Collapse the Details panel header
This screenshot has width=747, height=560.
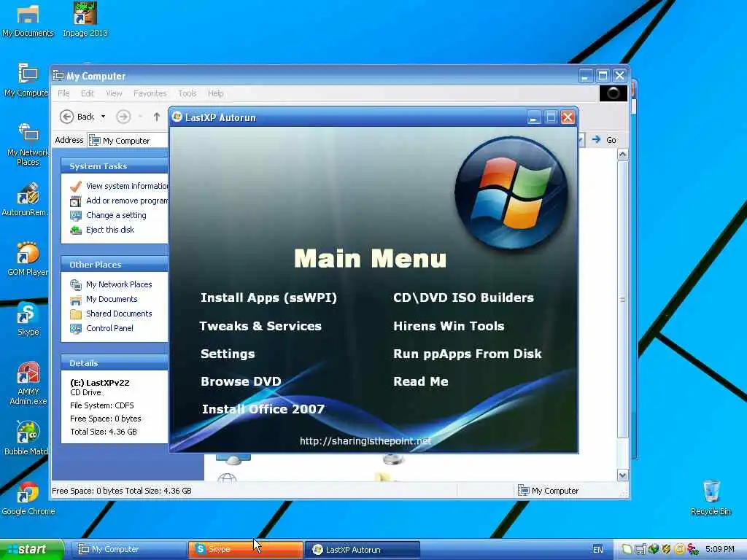click(115, 363)
